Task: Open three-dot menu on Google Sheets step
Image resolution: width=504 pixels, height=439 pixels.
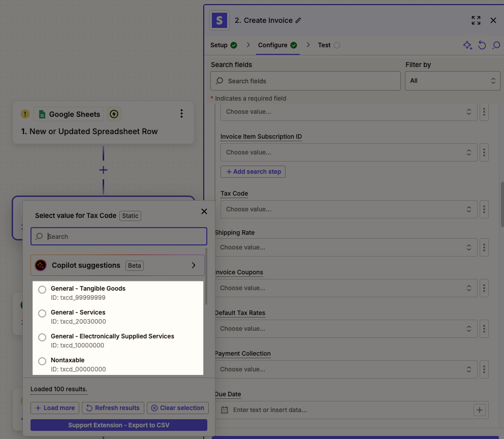Action: coord(181,114)
